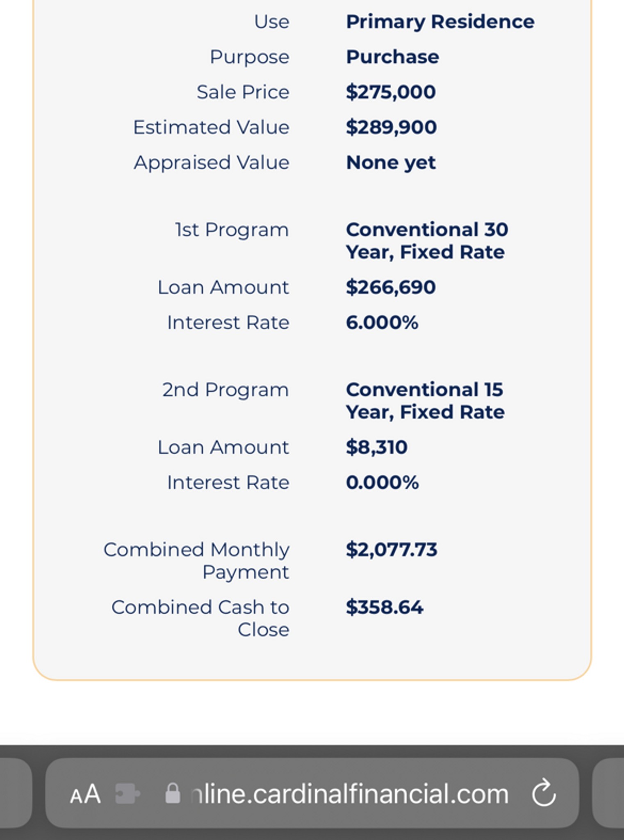Tap the $8,310 loan amount
This screenshot has width=624, height=840.
377,447
